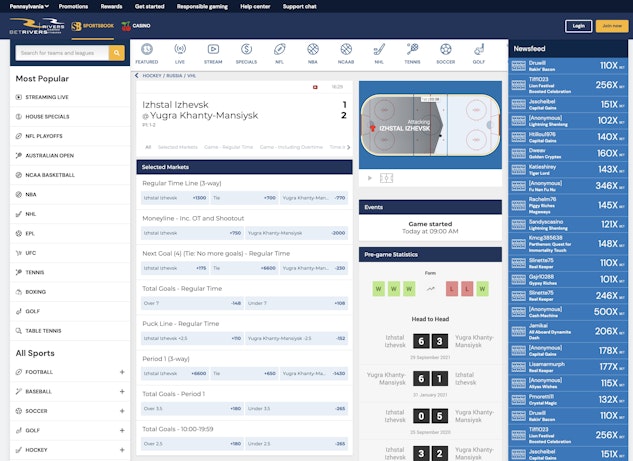Screen dimensions: 633x461
Task: Click the team search input field
Action: click(x=62, y=53)
